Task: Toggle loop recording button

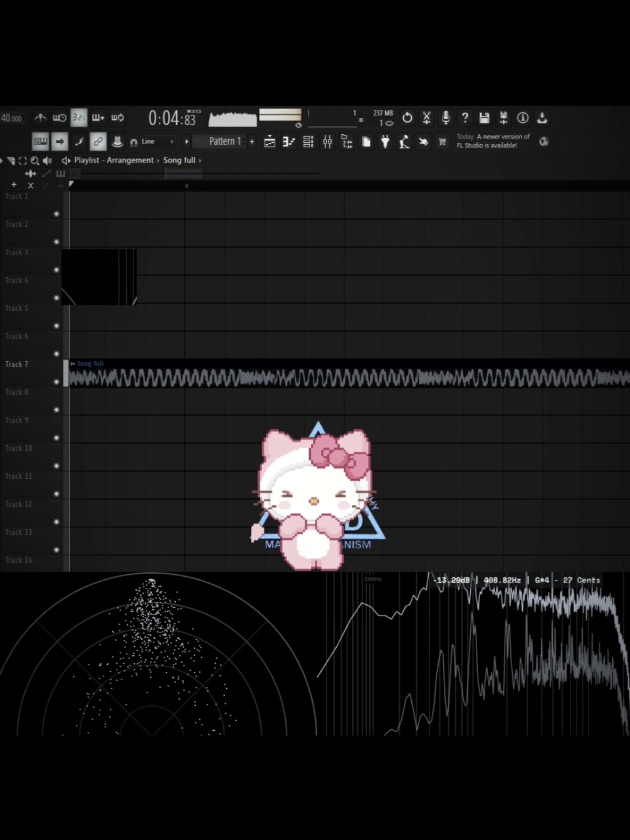Action: (x=118, y=118)
